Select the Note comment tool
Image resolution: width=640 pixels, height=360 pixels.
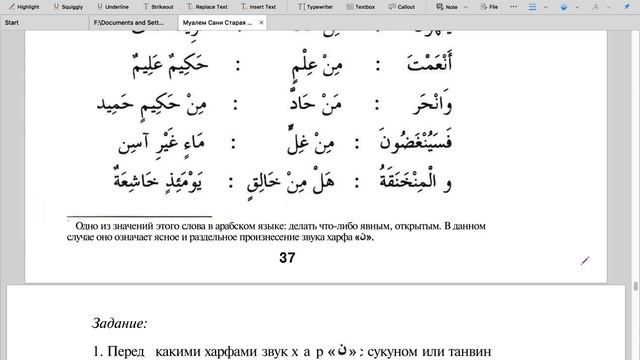tap(447, 7)
